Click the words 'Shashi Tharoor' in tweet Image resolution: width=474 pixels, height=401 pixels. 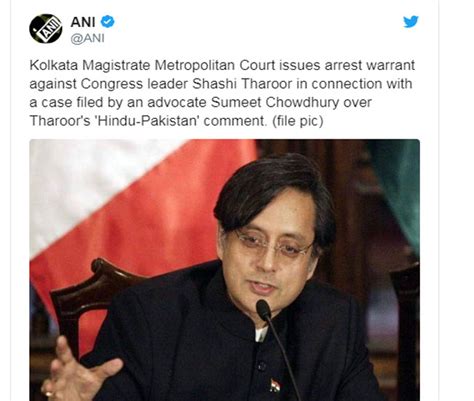[242, 84]
